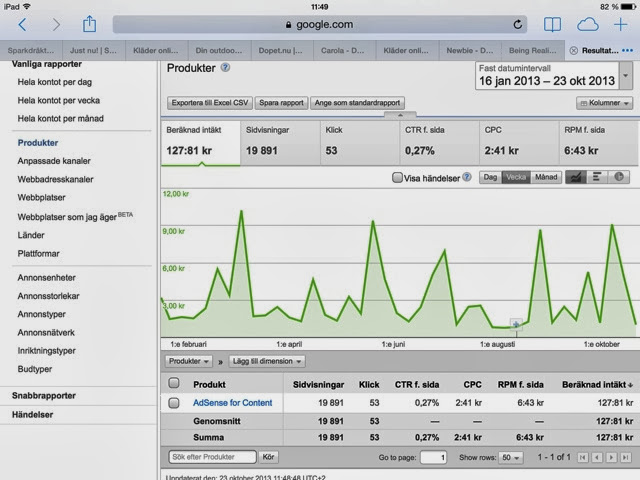Viewport: 640px width, 480px height.
Task: Open Länder report in sidebar
Action: 31,235
